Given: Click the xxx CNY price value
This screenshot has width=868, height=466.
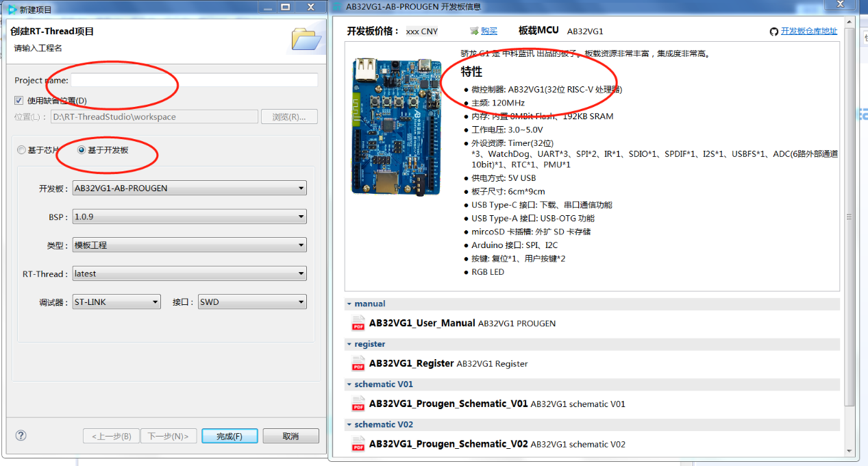Looking at the screenshot, I should point(422,32).
